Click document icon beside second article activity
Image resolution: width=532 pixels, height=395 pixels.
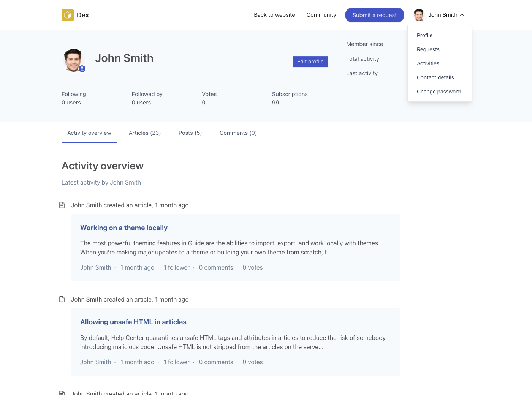62,299
